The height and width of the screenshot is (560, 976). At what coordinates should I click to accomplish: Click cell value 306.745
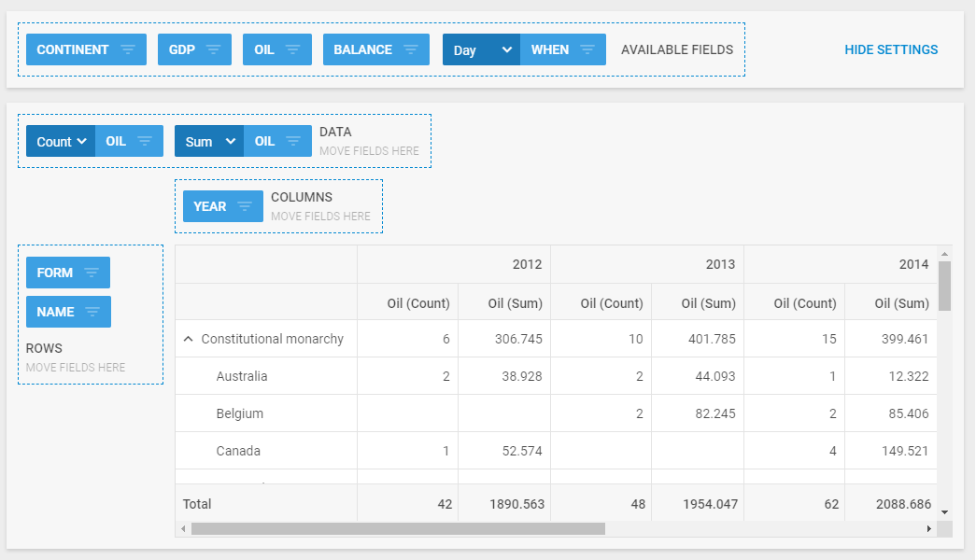pos(518,339)
